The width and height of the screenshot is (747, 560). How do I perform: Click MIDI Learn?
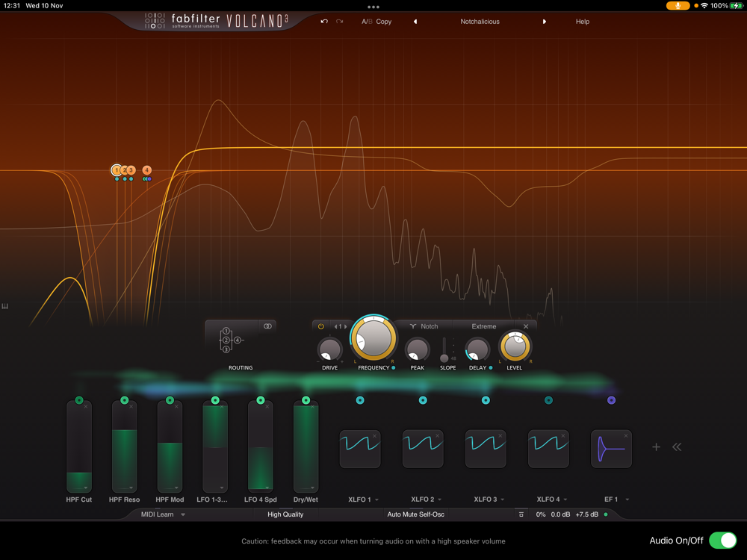pyautogui.click(x=157, y=514)
